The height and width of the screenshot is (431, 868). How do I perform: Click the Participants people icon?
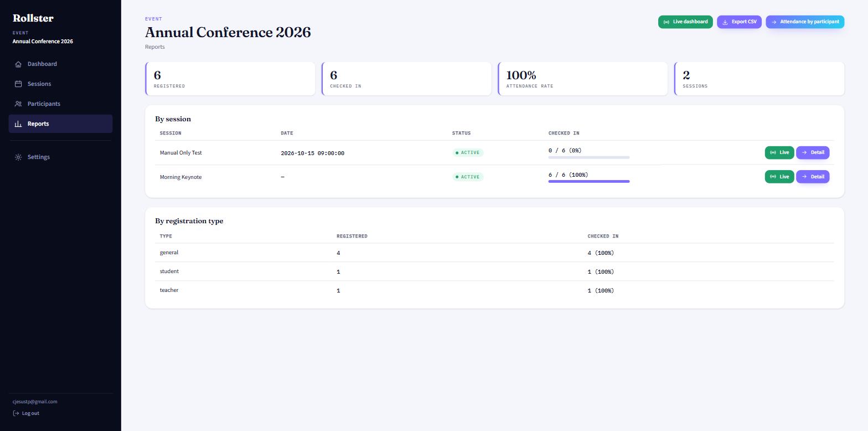pyautogui.click(x=18, y=104)
